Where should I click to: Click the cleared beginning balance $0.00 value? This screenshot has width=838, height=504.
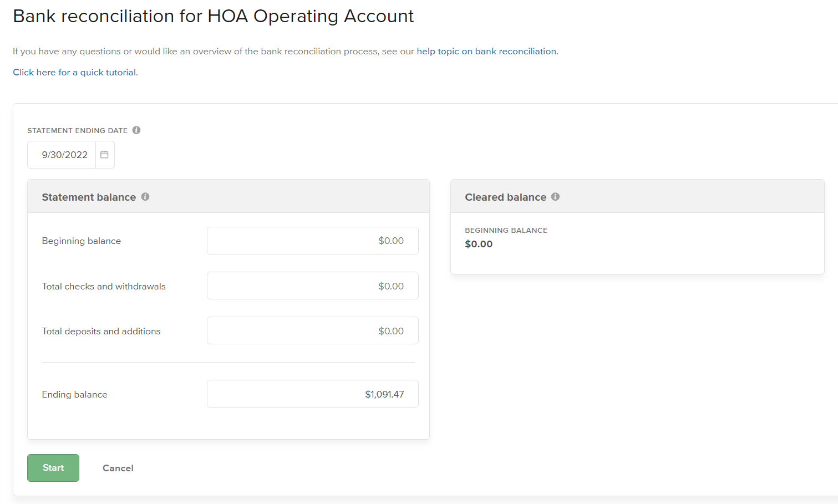[479, 244]
